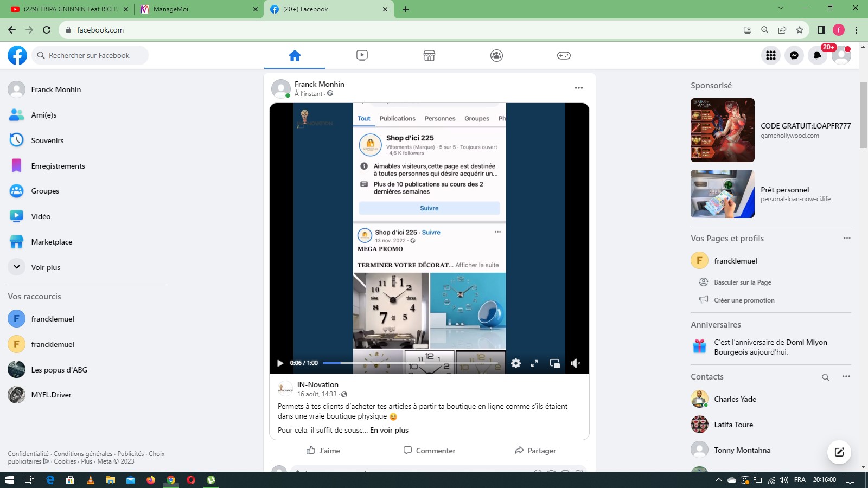Toggle picture-in-picture mini player for video
The height and width of the screenshot is (488, 868).
[554, 363]
